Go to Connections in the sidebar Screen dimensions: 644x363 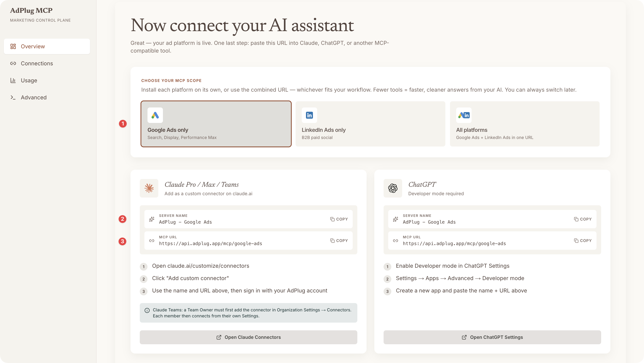coord(47,63)
